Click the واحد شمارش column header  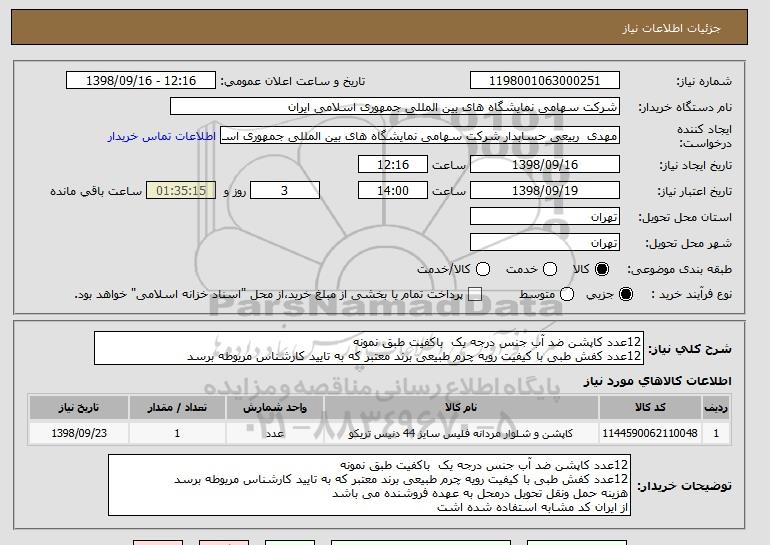[x=275, y=408]
